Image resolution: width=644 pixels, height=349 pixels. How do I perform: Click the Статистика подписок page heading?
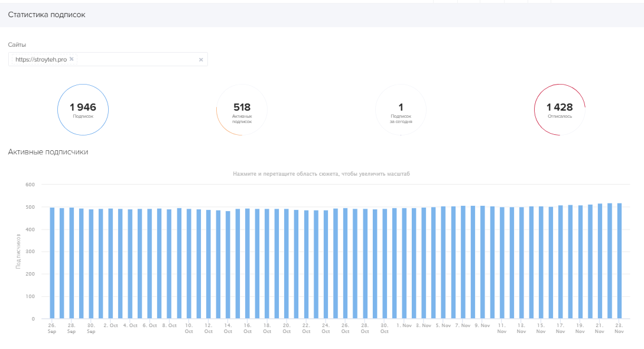pos(47,15)
